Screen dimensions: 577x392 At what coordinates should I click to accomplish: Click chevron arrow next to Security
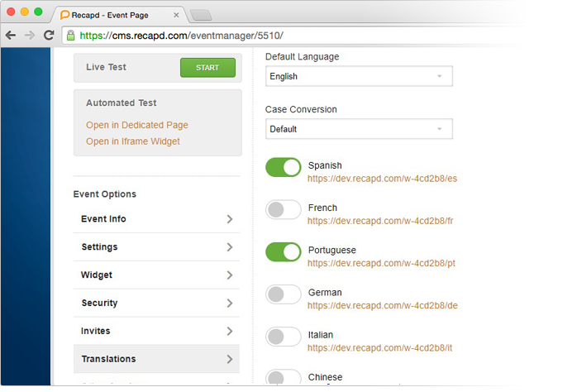(230, 303)
